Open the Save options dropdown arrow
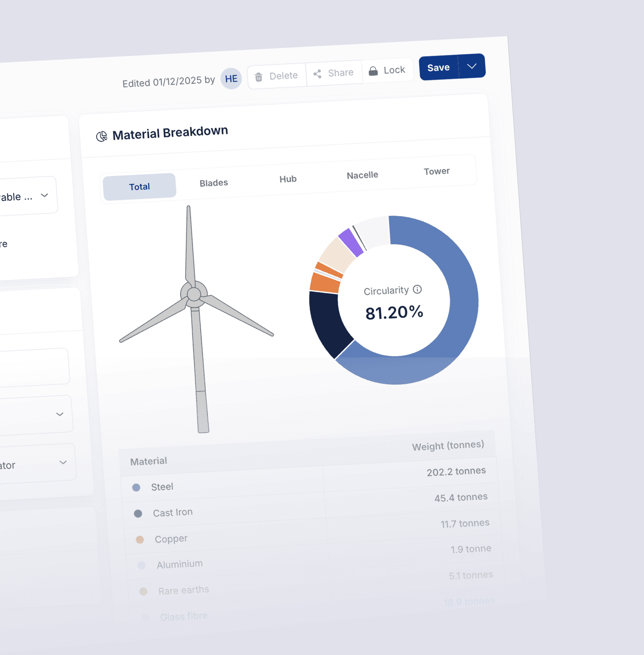The image size is (644, 655). (472, 66)
